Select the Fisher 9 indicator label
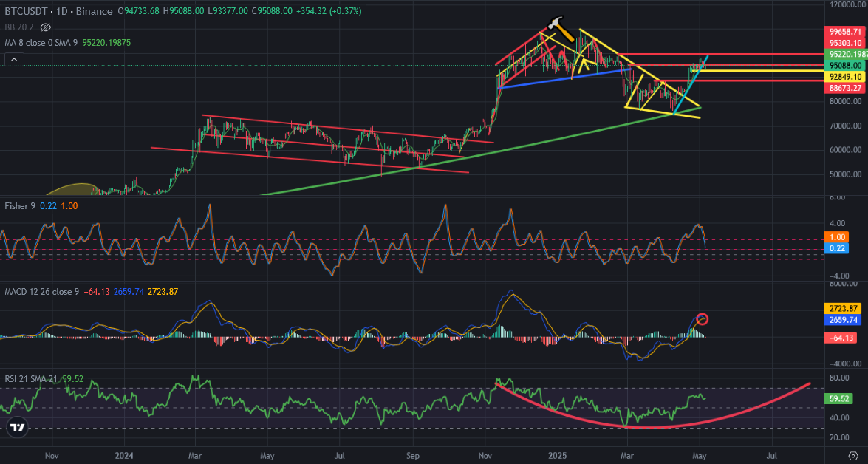 (19, 206)
